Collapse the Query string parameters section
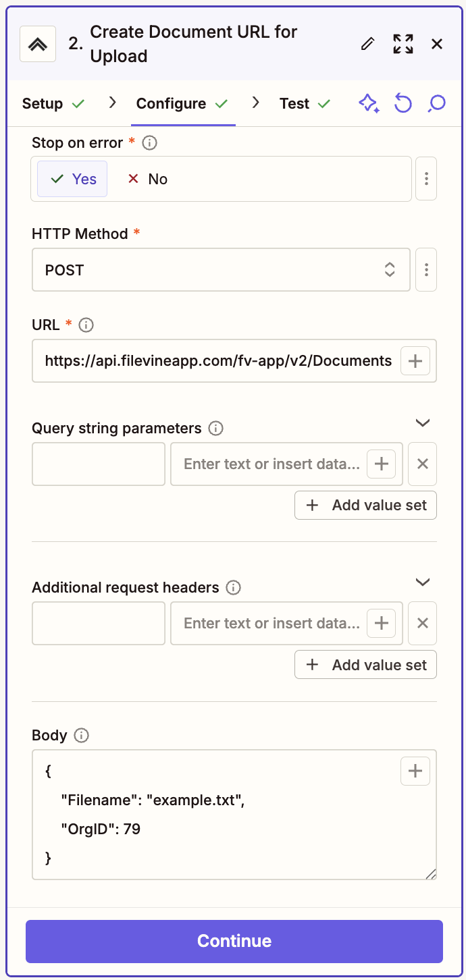The width and height of the screenshot is (466, 980). (422, 423)
